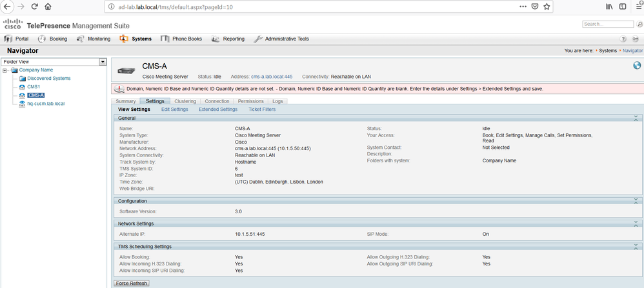The width and height of the screenshot is (644, 288).
Task: Open the Monitoring menu
Action: click(93, 39)
